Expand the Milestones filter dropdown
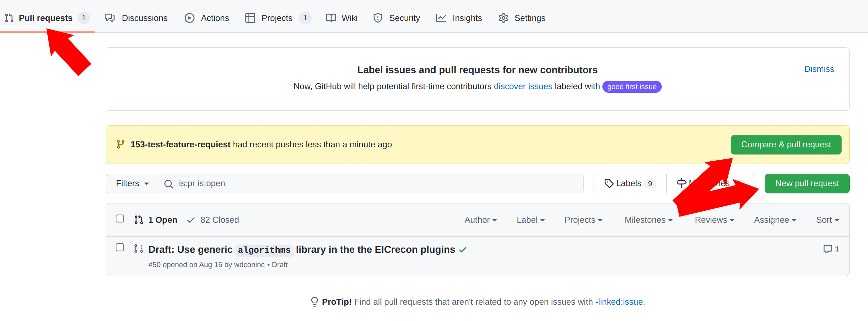 click(648, 220)
